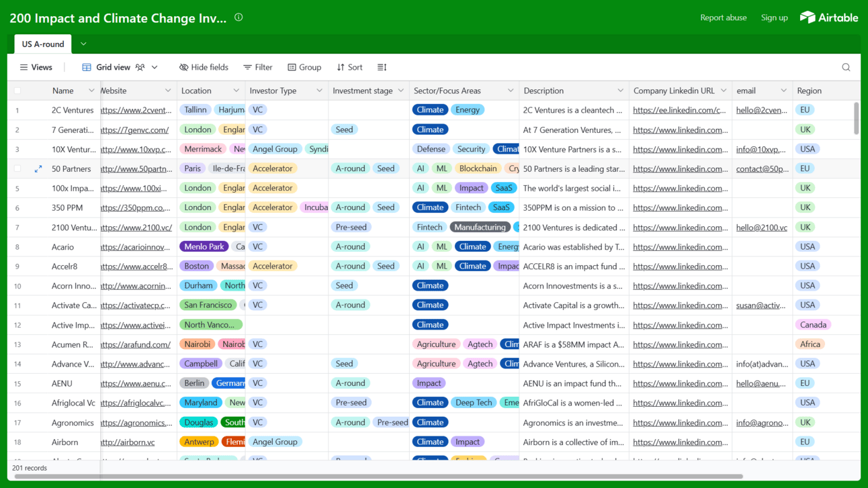
Task: Click the 201 records count
Action: click(30, 468)
